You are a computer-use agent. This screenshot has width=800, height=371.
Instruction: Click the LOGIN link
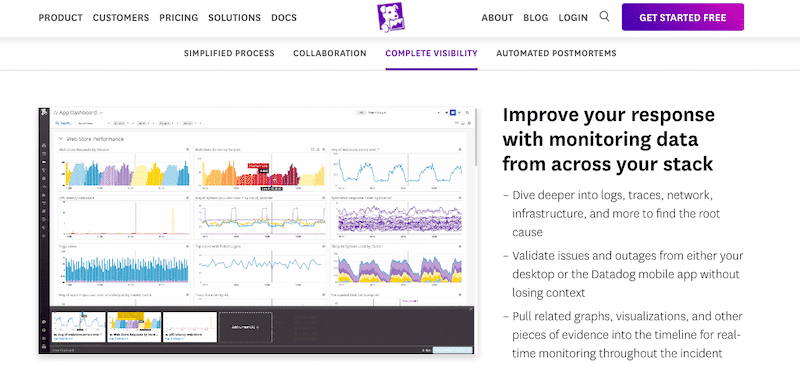click(x=573, y=18)
